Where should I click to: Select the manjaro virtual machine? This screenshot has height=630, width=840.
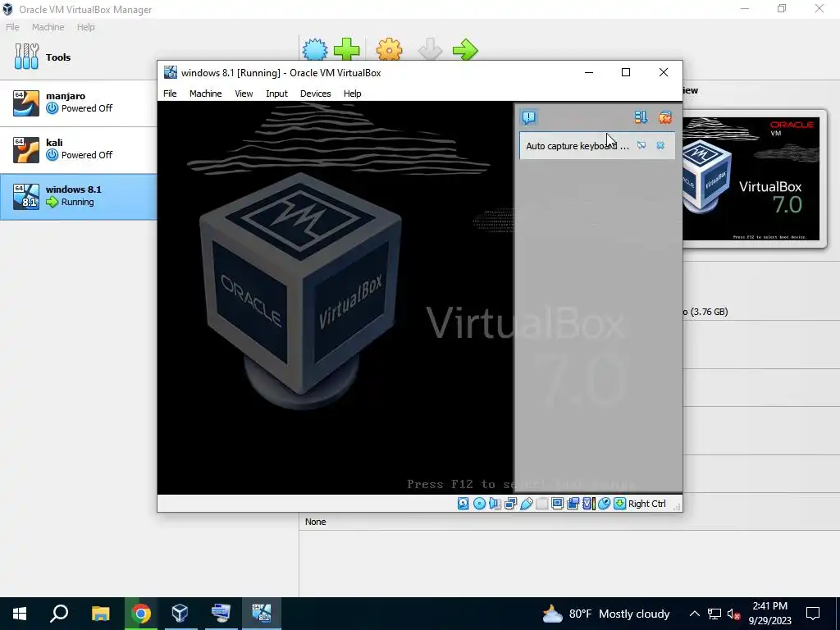(x=78, y=103)
